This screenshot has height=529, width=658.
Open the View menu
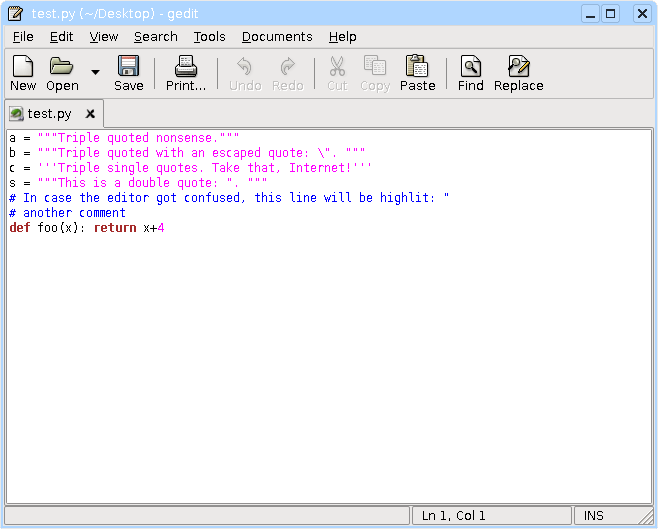click(104, 37)
